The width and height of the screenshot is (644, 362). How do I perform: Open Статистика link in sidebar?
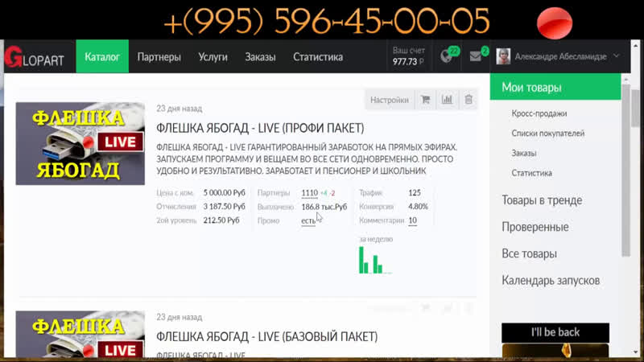point(531,173)
